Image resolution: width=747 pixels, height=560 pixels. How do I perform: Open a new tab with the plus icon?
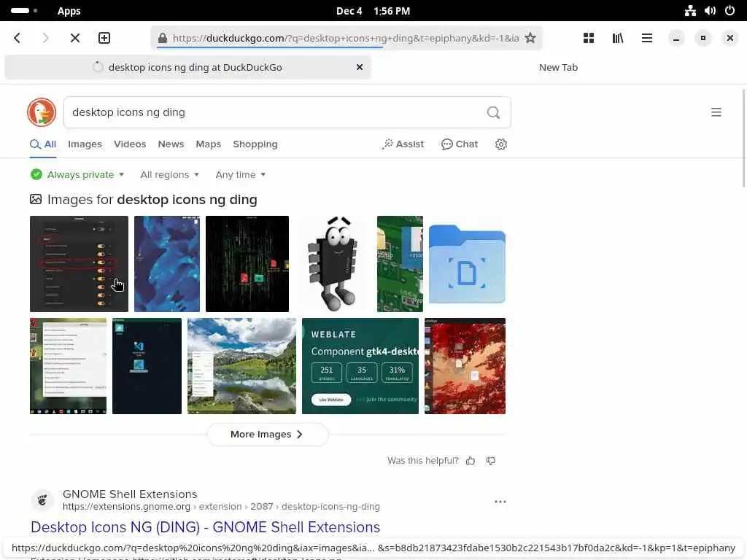104,38
